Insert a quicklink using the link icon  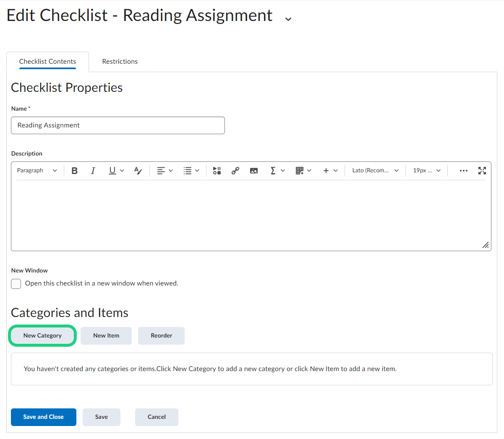pos(235,171)
